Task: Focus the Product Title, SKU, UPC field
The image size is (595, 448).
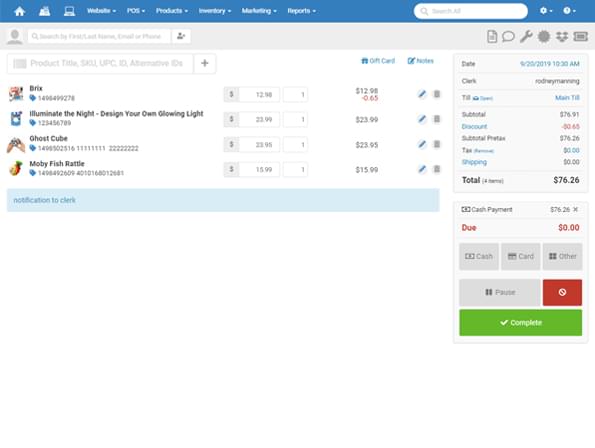Action: pos(101,63)
